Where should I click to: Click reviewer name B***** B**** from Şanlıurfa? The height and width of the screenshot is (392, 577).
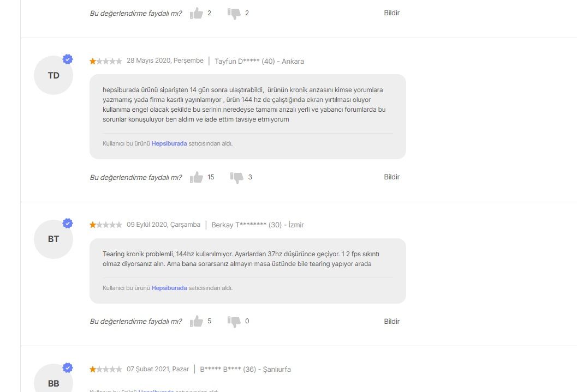[221, 369]
